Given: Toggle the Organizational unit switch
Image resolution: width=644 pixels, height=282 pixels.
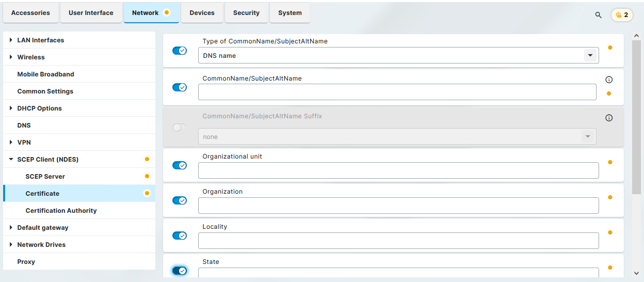Looking at the screenshot, I should [179, 165].
